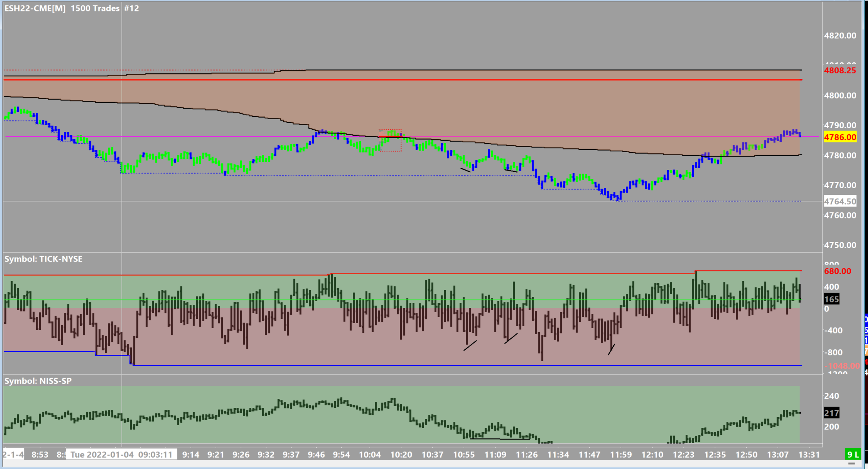This screenshot has width=868, height=469.
Task: Click the 13:31 time axis label
Action: pos(809,454)
